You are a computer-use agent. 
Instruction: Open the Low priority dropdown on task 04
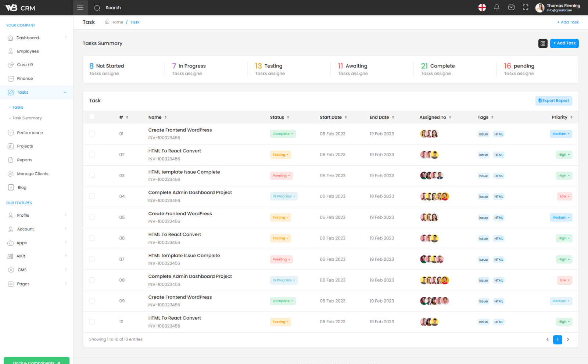(x=564, y=197)
